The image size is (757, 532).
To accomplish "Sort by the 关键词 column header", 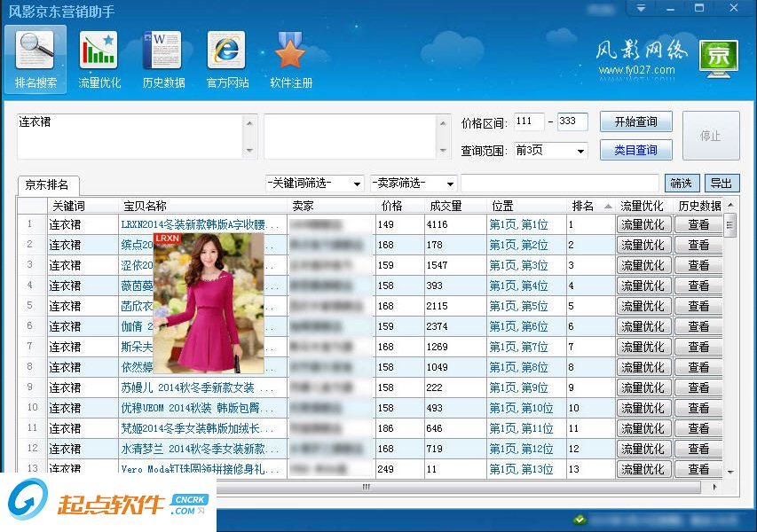I will 83,206.
